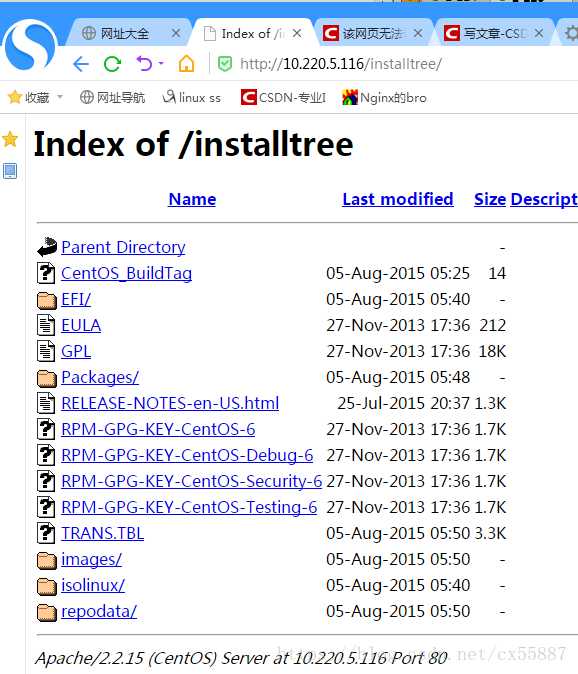The image size is (578, 674).
Task: Click unknown-file icon beside TRANS.TBL
Action: [46, 533]
